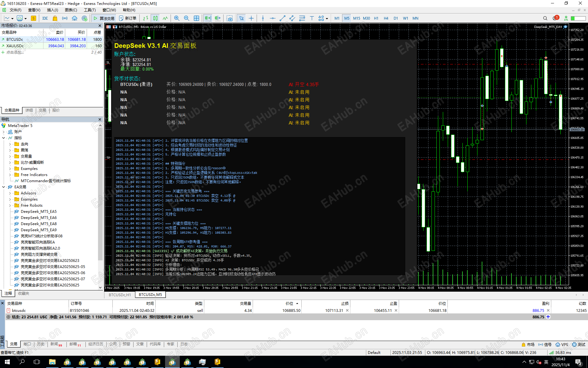Expand the 账户 node in Navigator
The width and height of the screenshot is (588, 368).
pyautogui.click(x=4, y=132)
